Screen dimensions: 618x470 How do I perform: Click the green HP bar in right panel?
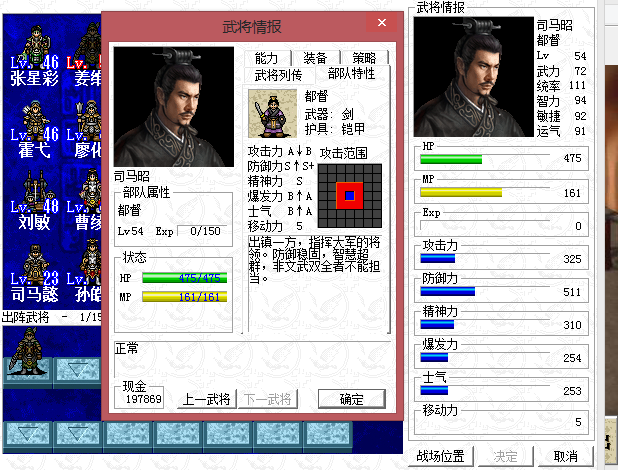pyautogui.click(x=451, y=159)
